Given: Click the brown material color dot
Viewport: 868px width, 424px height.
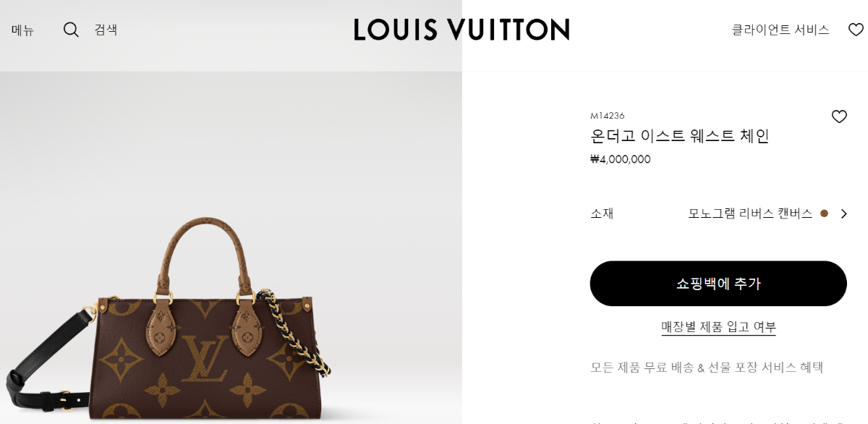Looking at the screenshot, I should (x=824, y=213).
